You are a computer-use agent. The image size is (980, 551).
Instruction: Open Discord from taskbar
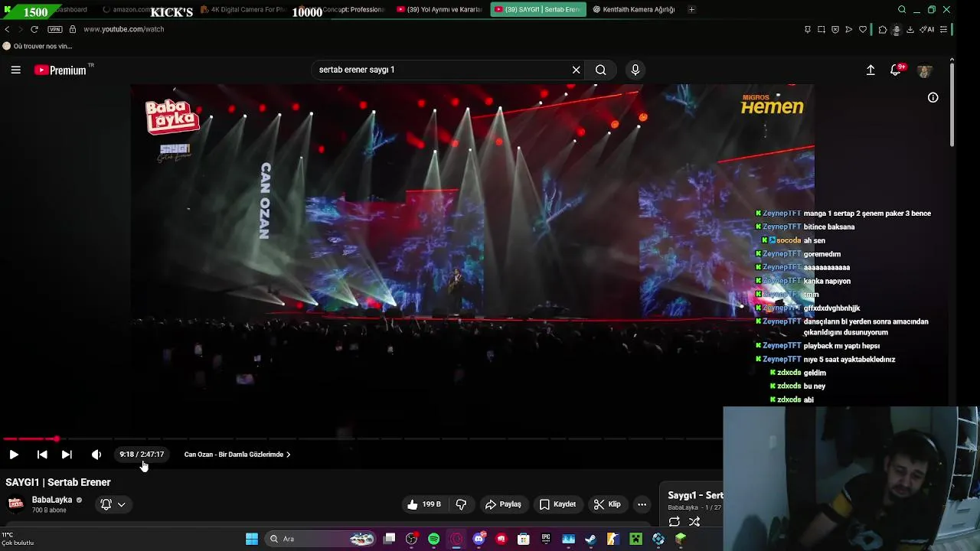pos(479,539)
